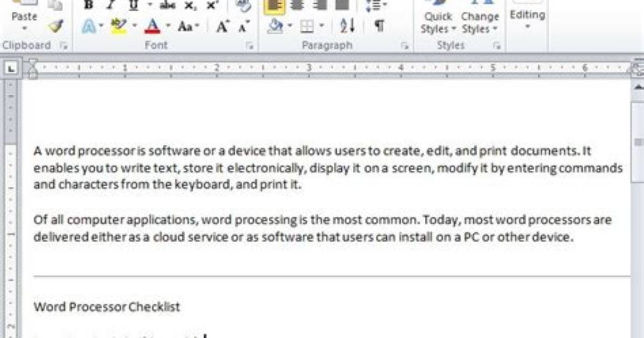Screen dimensions: 644x338
Task: Select Align Text Left
Action: coord(275,6)
